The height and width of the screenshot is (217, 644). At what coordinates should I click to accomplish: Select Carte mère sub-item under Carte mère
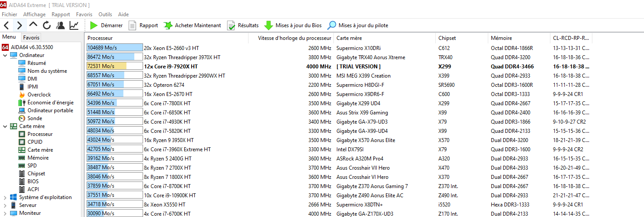tap(35, 150)
